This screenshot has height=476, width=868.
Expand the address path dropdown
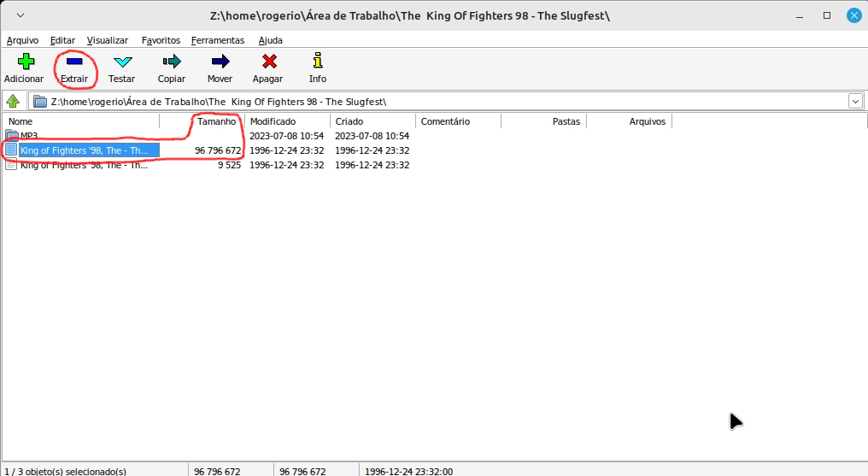click(855, 102)
